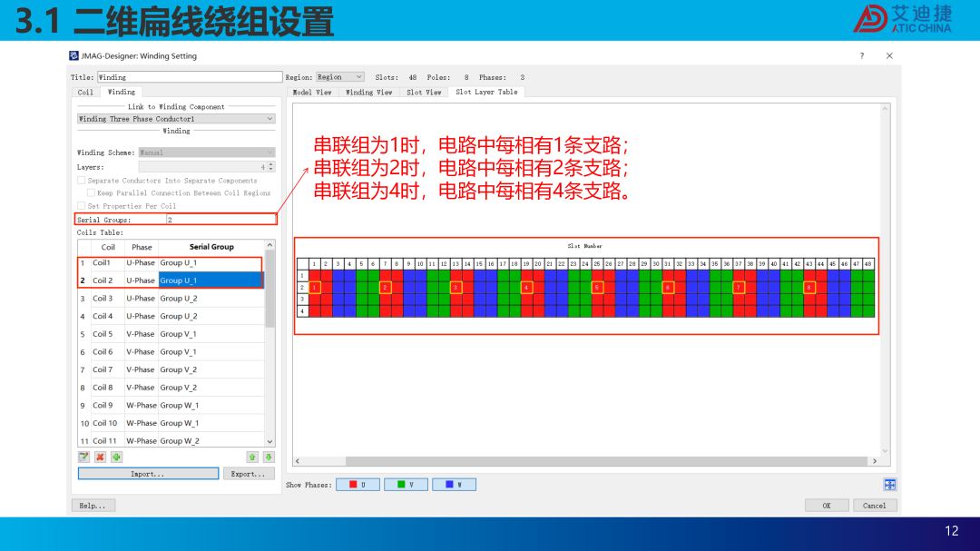Click the green plus add coil icon
The image size is (980, 551).
click(x=116, y=458)
